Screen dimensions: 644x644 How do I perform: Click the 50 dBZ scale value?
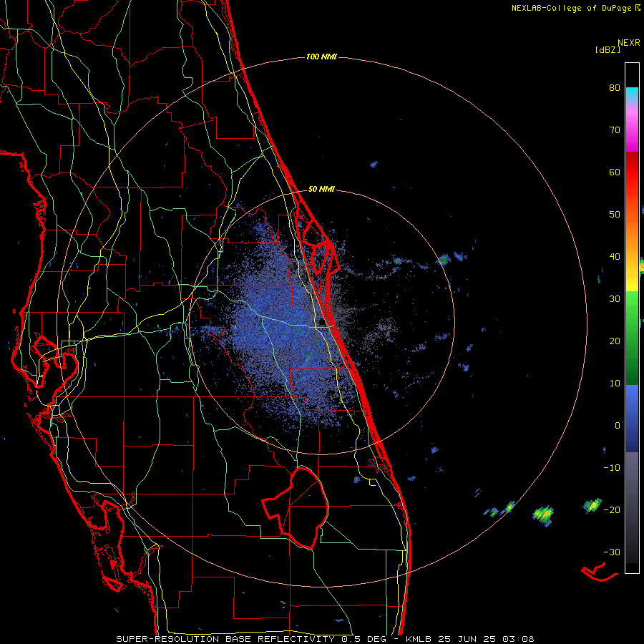coord(615,215)
